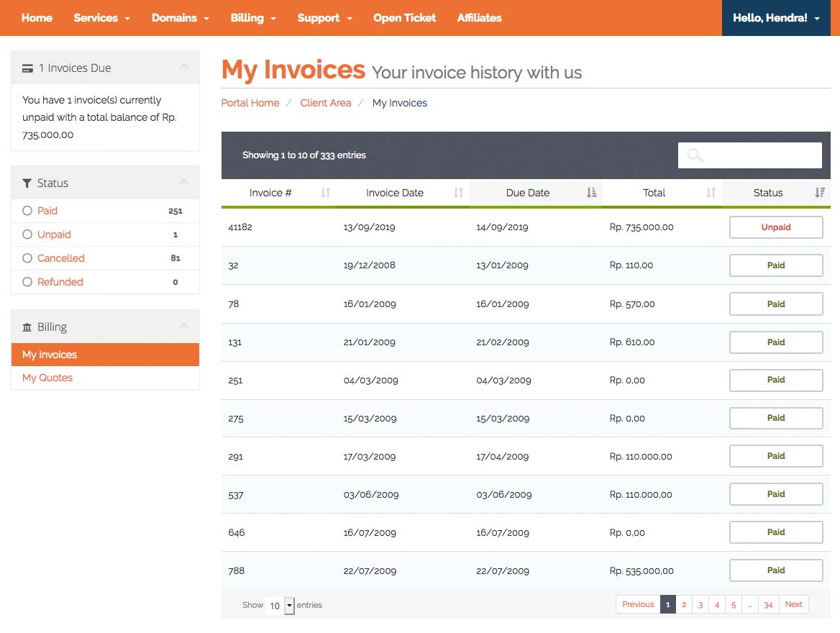The image size is (840, 633).
Task: Select the Unpaid status filter radio
Action: 27,234
